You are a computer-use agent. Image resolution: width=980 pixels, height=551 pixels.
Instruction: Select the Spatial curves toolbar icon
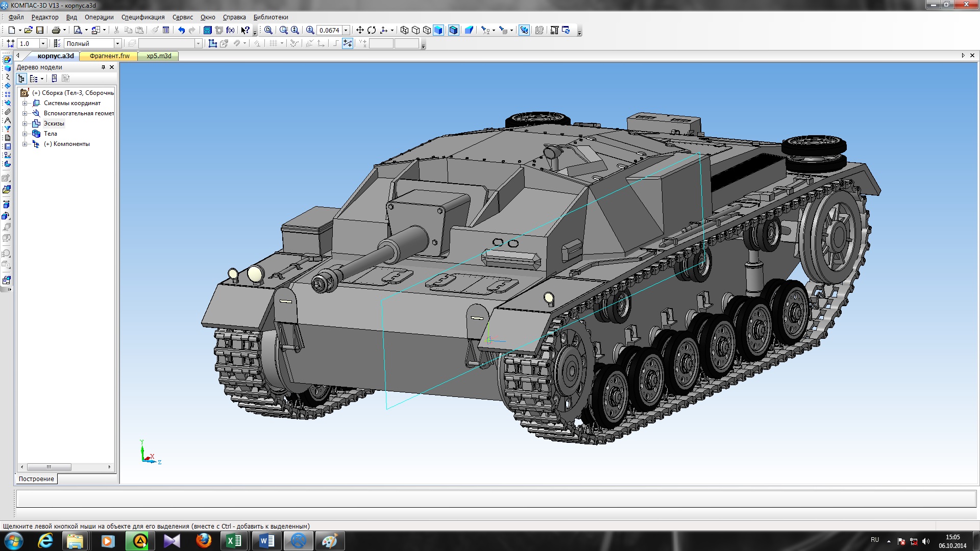[8, 77]
